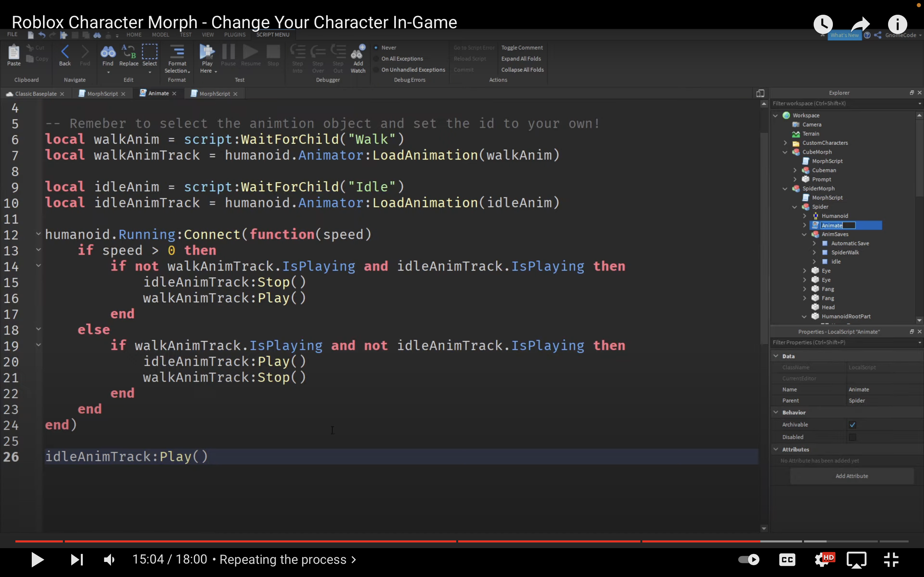The image size is (924, 577).
Task: Expand the Eye node in Explorer
Action: pos(806,271)
